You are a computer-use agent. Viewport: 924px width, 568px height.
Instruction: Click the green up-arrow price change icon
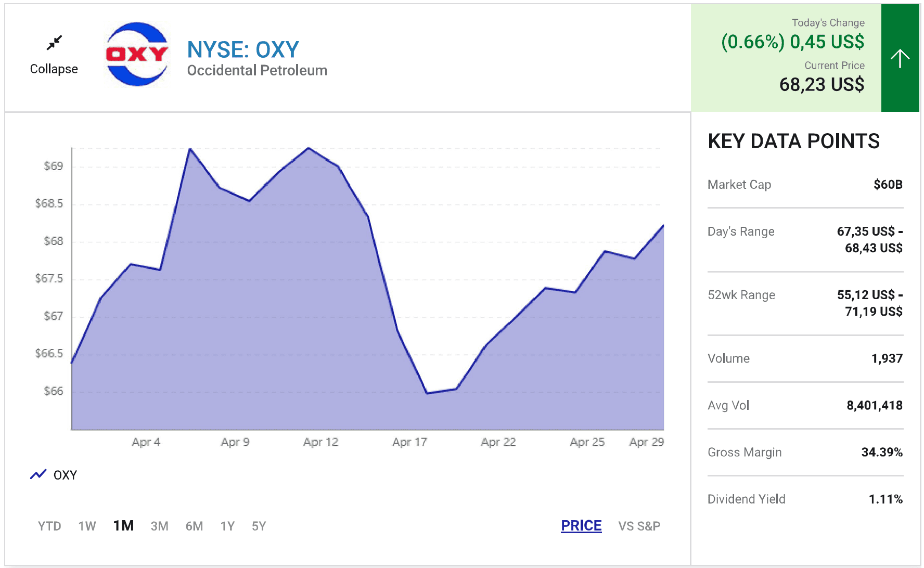pyautogui.click(x=900, y=58)
